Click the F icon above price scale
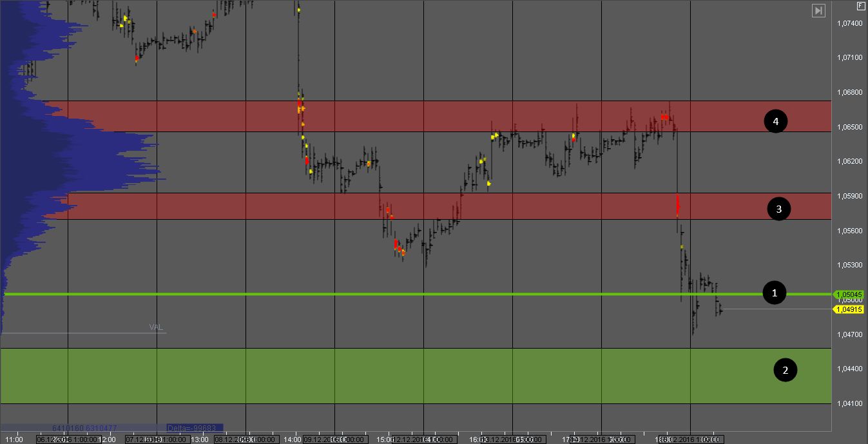868x444 pixels. pyautogui.click(x=860, y=6)
